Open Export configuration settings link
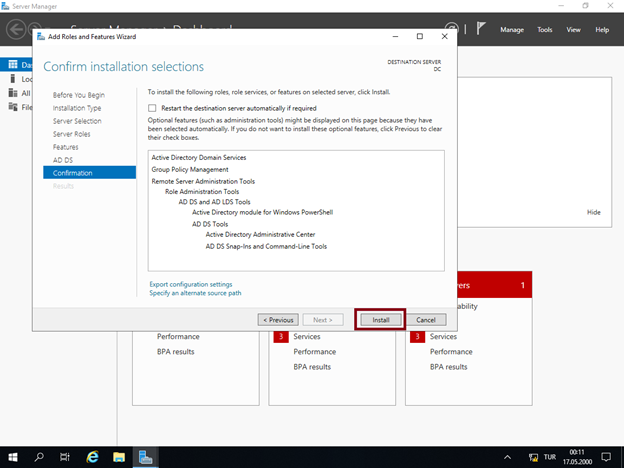Viewport: 624px width, 468px height. pos(191,284)
